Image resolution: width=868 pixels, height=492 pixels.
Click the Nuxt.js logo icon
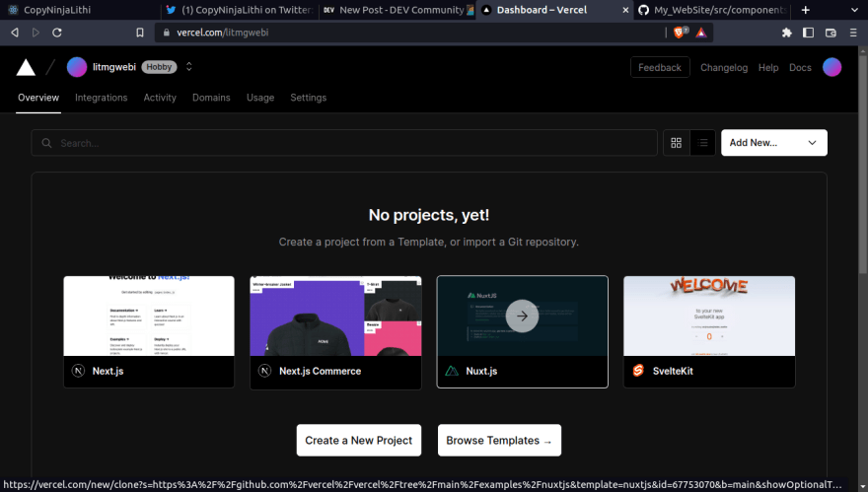[x=452, y=371]
